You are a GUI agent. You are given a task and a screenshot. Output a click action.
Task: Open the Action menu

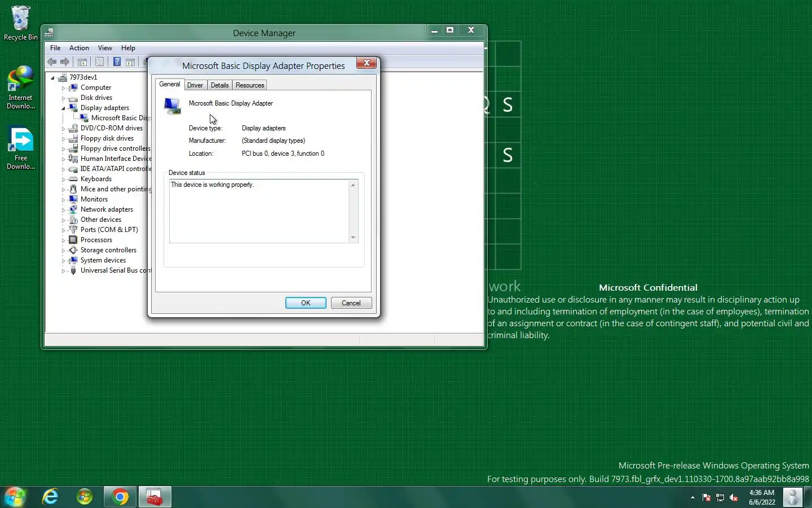pos(79,48)
